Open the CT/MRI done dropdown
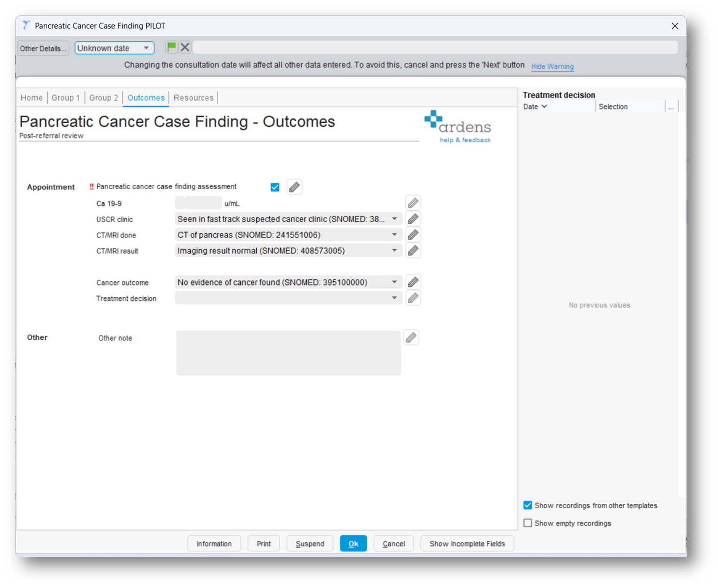Screen dimensions: 718x588 tap(288, 235)
